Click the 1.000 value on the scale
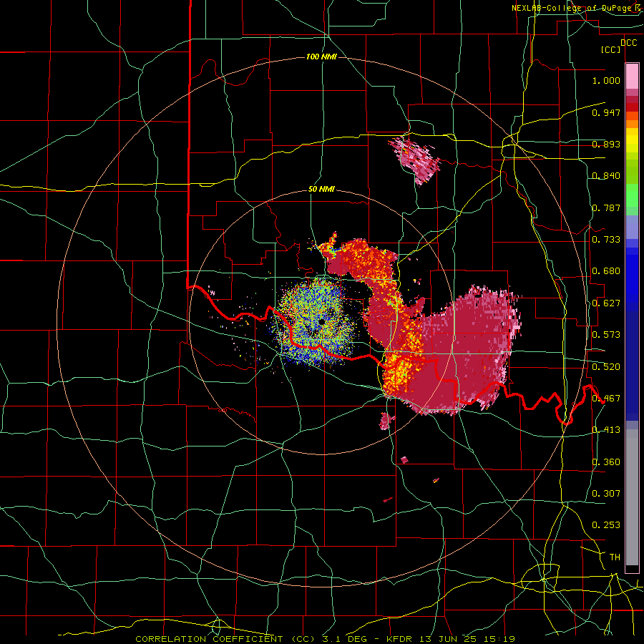Viewport: 644px width, 644px height. tap(606, 80)
